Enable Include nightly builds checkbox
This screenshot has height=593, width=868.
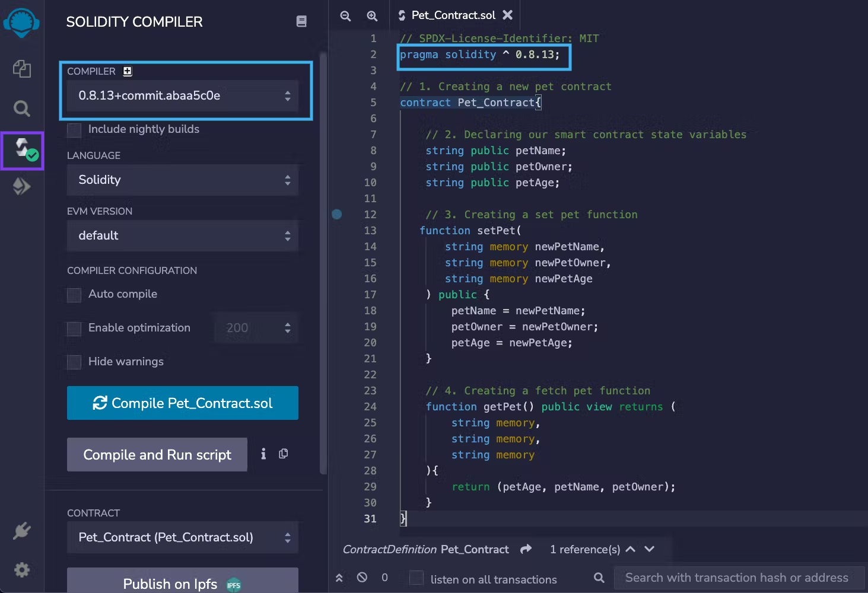tap(74, 130)
